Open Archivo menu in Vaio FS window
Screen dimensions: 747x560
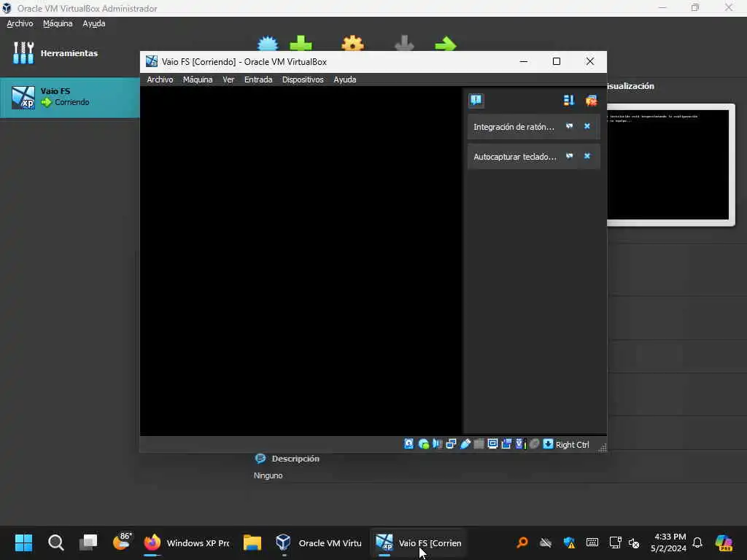160,79
